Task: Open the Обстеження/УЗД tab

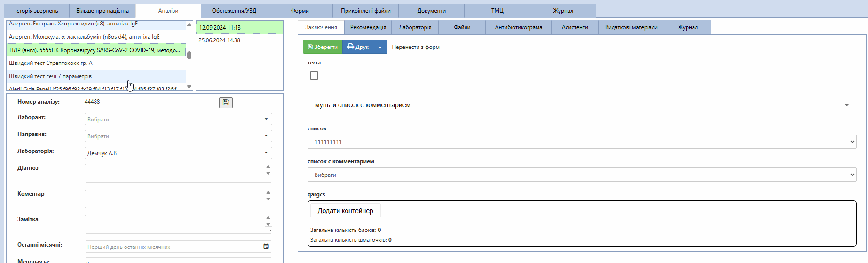Action: (234, 11)
